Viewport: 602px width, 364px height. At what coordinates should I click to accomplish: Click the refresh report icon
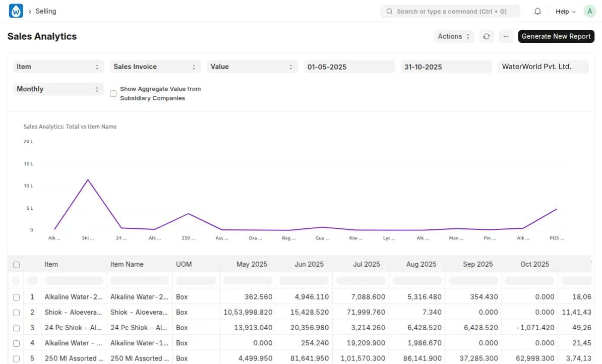[486, 36]
